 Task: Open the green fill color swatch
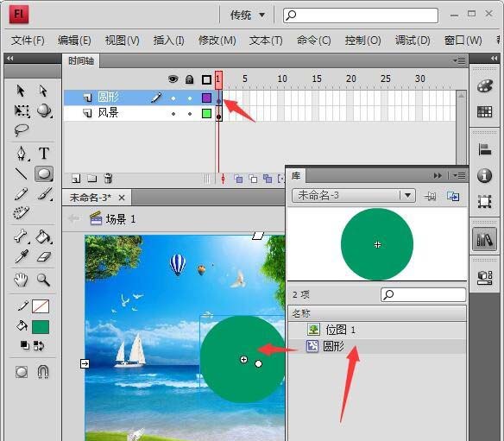point(41,327)
